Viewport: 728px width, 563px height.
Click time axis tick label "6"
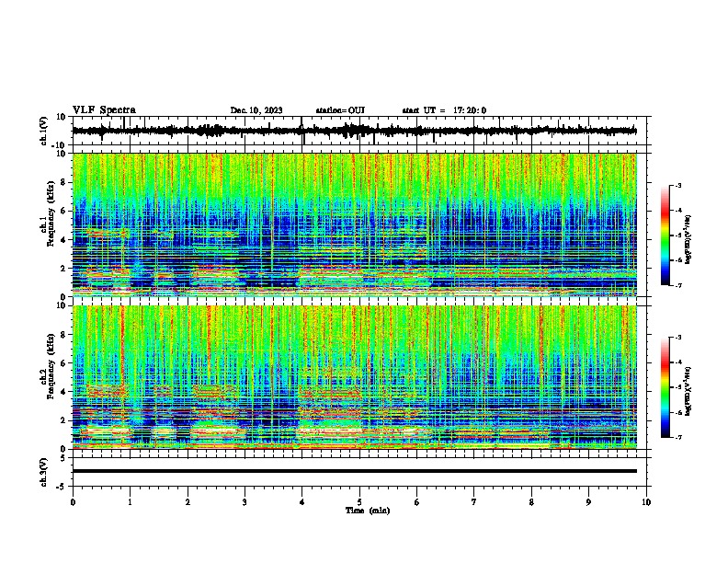pos(417,502)
